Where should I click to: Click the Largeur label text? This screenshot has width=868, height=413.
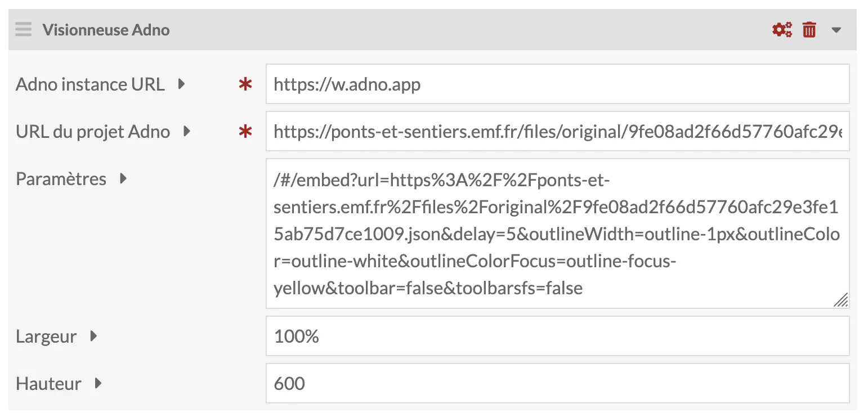[46, 336]
